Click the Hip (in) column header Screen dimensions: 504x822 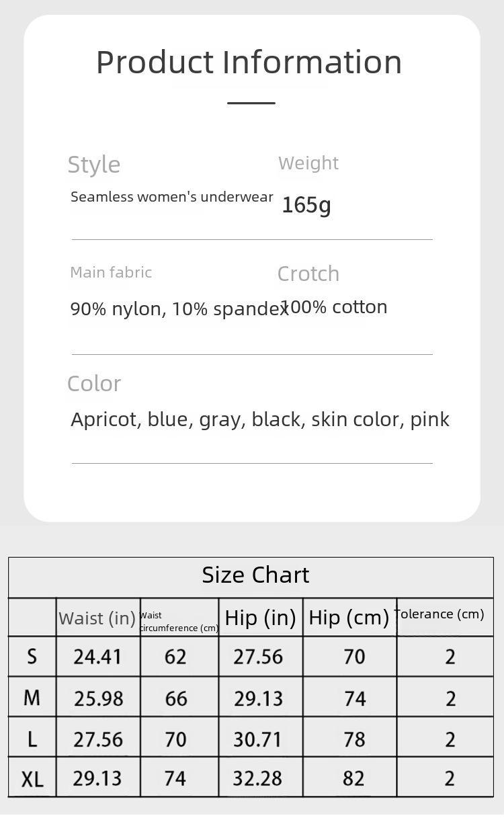[x=261, y=618]
